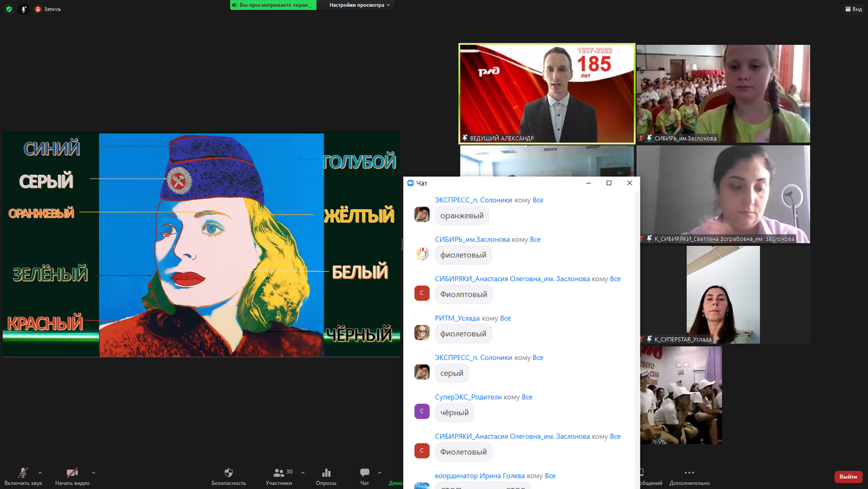
Task: Expand the arrow next to Чат button
Action: pos(379,472)
